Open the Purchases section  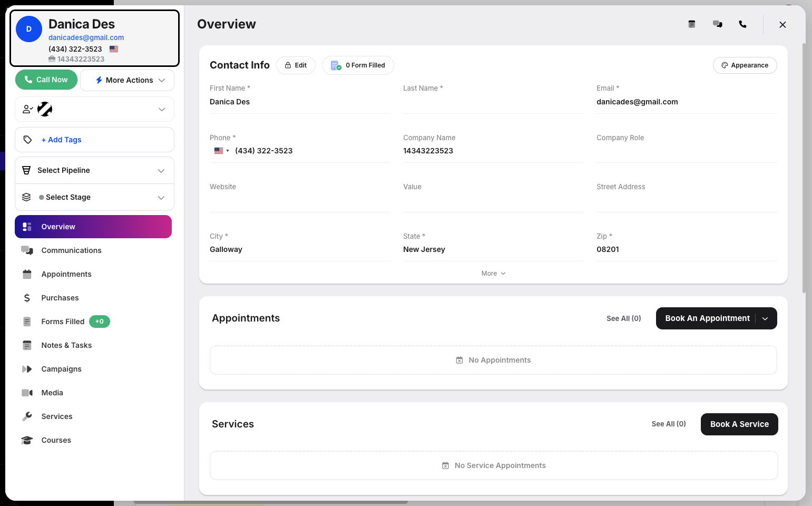[x=60, y=298]
